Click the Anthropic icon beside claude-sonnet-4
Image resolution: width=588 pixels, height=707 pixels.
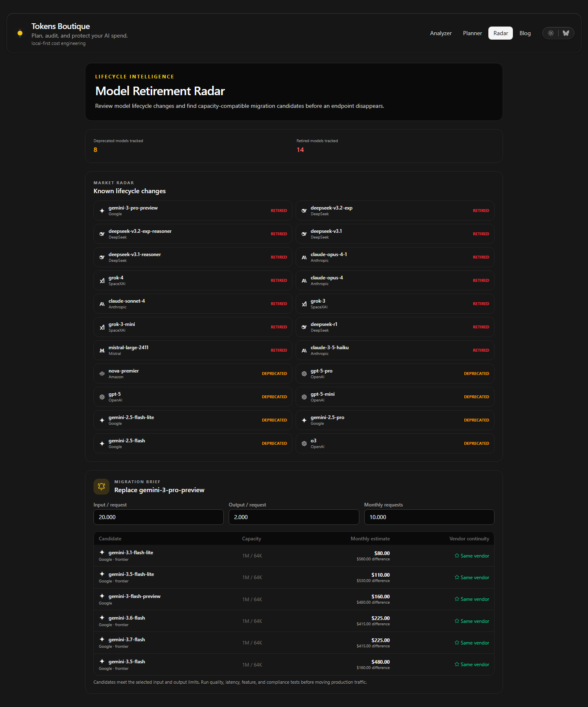tap(102, 304)
